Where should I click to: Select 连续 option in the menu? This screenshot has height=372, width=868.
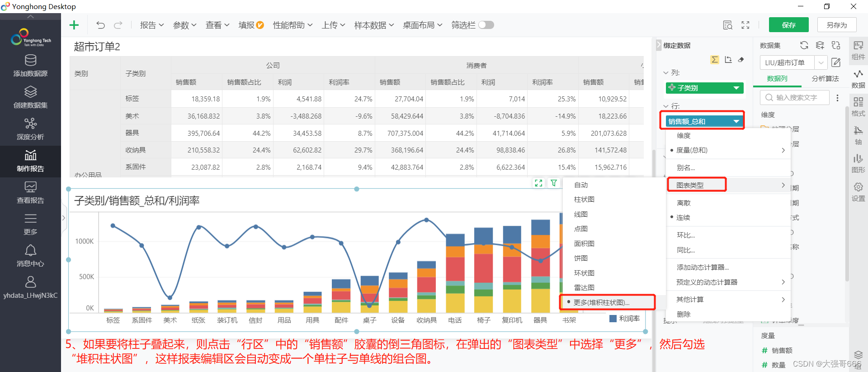coord(728,217)
